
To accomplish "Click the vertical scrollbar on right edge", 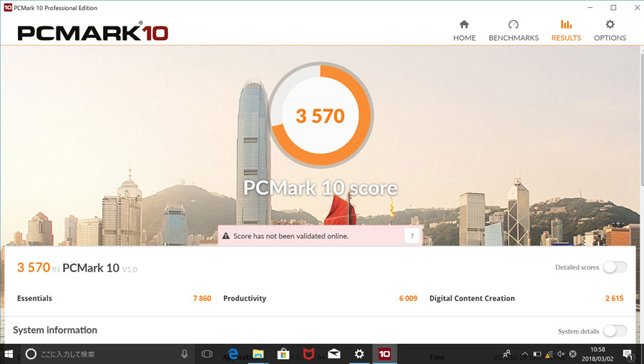I will pyautogui.click(x=641, y=119).
